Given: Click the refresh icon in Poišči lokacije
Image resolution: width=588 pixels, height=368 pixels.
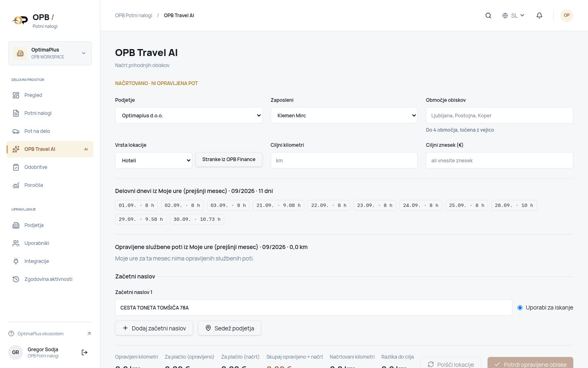Looking at the screenshot, I should click(431, 364).
